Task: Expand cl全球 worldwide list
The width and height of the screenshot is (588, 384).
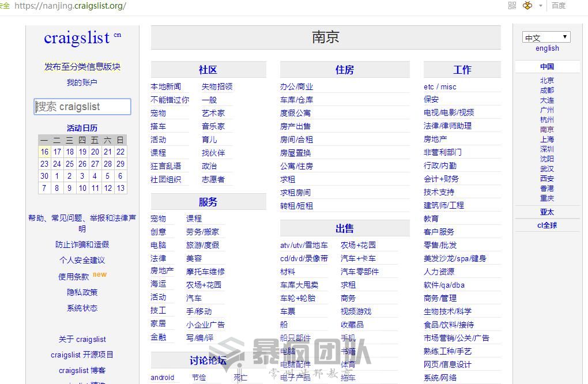Action: pyautogui.click(x=547, y=225)
